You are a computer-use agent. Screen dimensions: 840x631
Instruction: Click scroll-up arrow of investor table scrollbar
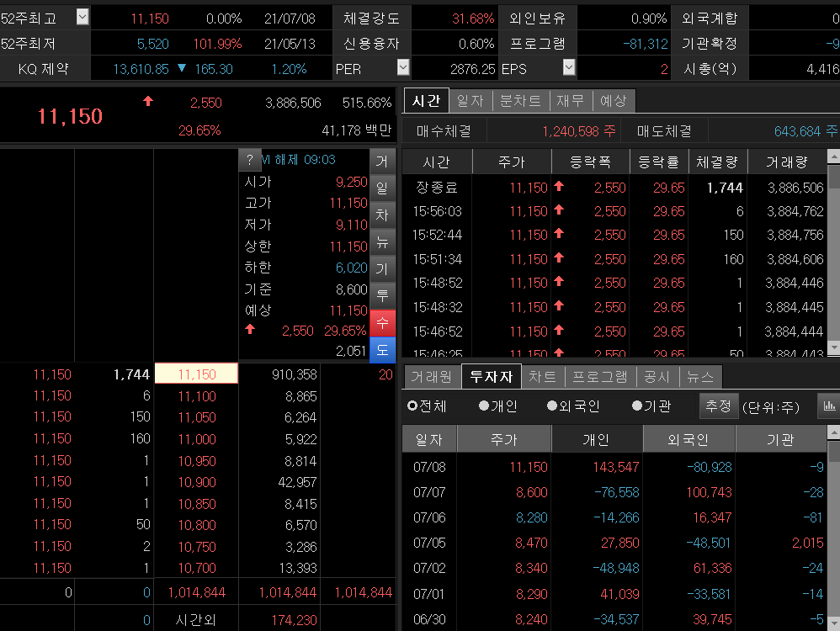(x=833, y=432)
